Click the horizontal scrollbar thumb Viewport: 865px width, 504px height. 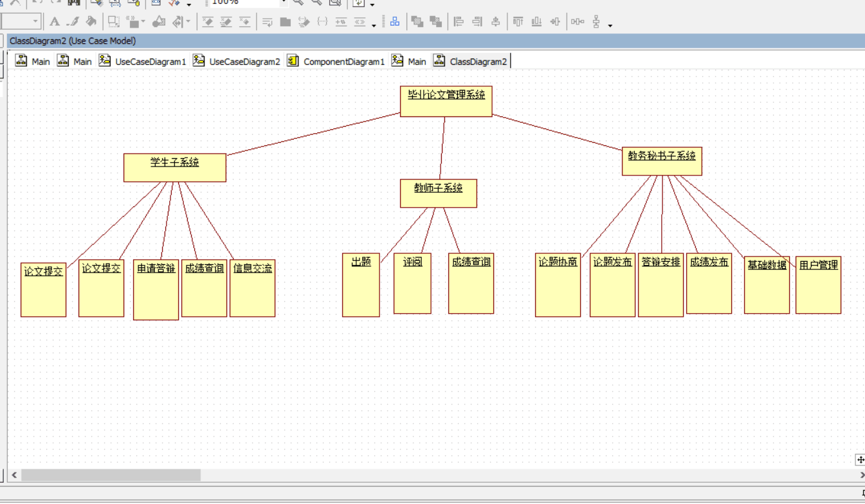(x=111, y=475)
